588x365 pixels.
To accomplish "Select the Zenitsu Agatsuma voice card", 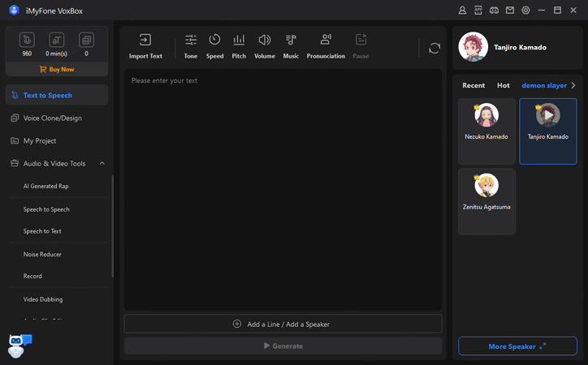I will click(486, 201).
